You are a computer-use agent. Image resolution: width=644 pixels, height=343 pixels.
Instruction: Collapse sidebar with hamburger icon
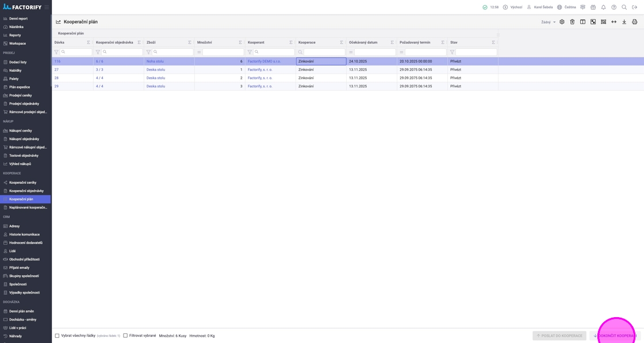coord(47,7)
